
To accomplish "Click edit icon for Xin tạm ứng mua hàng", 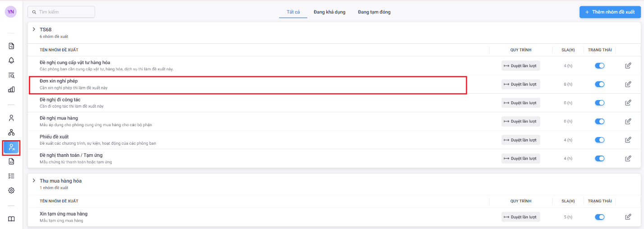I will (x=628, y=217).
